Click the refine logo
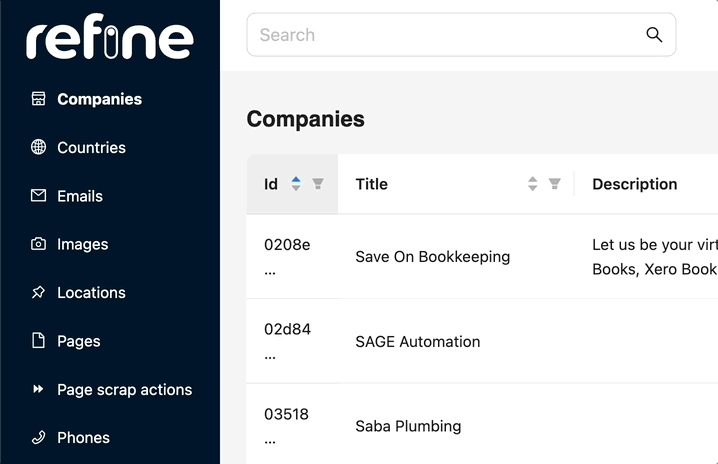Screen dimensions: 718x464 point(110,37)
